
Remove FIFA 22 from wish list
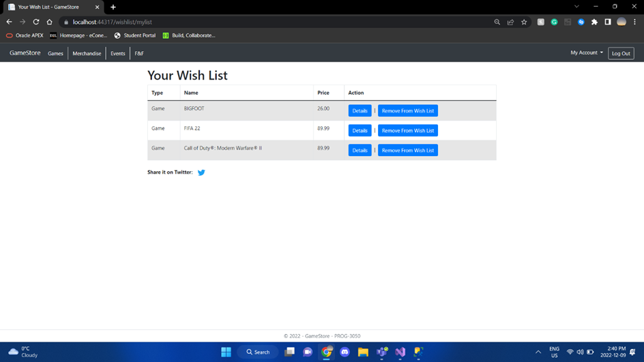click(408, 130)
